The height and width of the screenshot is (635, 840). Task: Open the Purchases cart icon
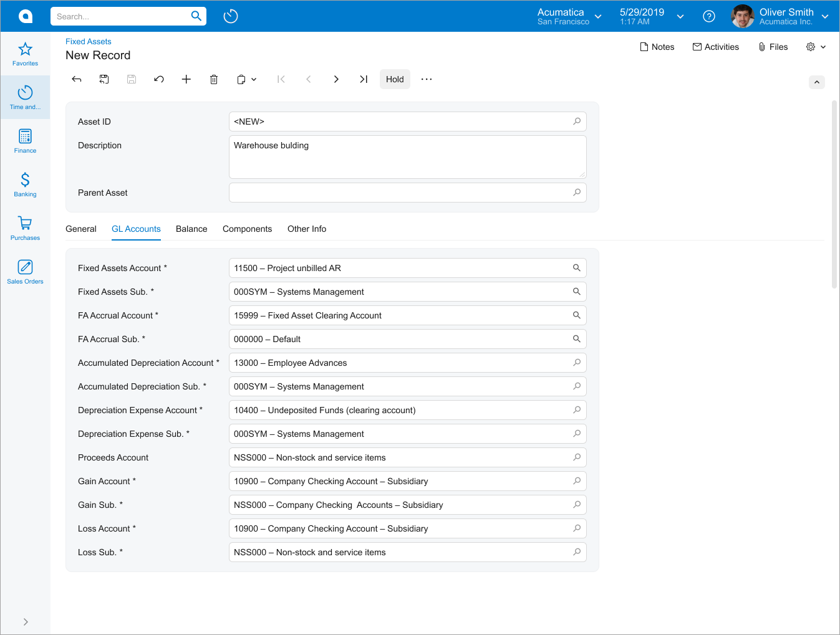pos(25,224)
